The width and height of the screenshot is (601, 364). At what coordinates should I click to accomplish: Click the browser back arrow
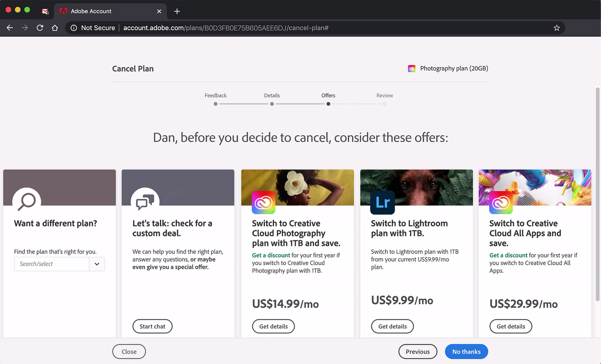point(10,28)
